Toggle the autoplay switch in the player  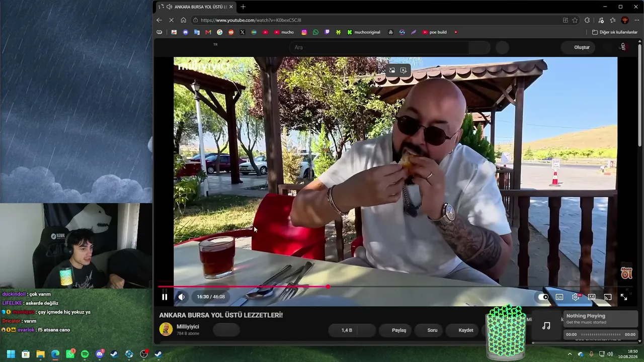click(x=543, y=297)
